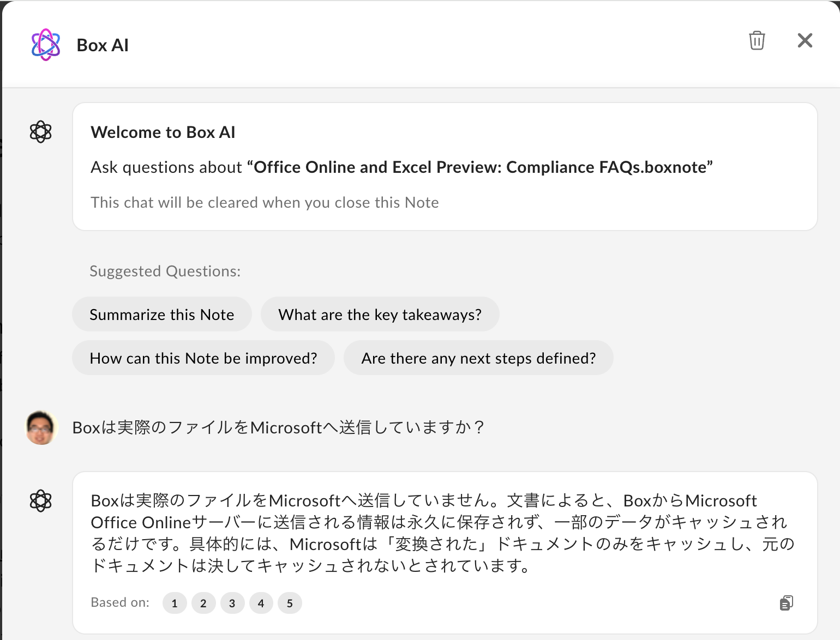Click the Japanese AI answer text
The height and width of the screenshot is (640, 840).
coord(442,533)
